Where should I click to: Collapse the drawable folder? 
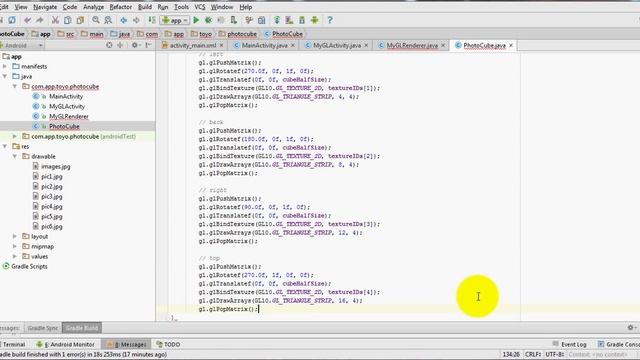point(15,156)
